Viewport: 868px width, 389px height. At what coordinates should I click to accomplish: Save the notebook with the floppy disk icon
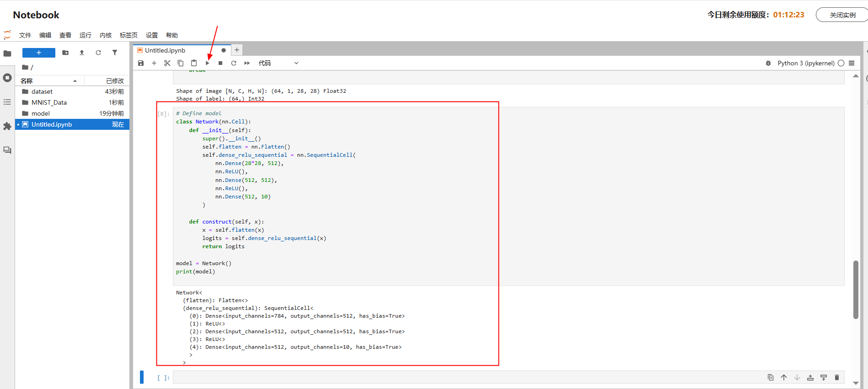tap(141, 63)
